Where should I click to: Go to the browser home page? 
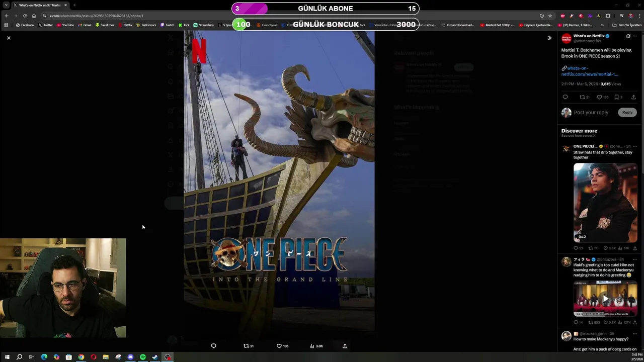[x=34, y=16]
